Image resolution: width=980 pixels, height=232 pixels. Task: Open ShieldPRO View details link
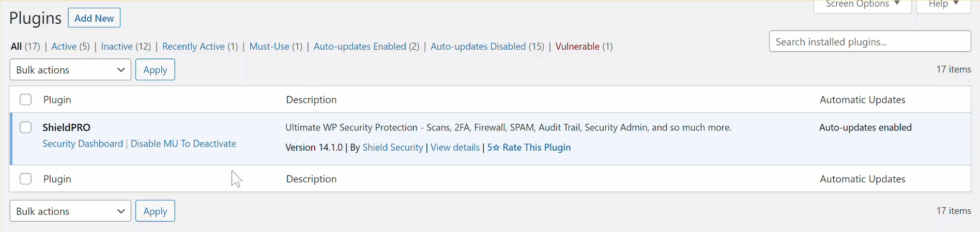(455, 148)
